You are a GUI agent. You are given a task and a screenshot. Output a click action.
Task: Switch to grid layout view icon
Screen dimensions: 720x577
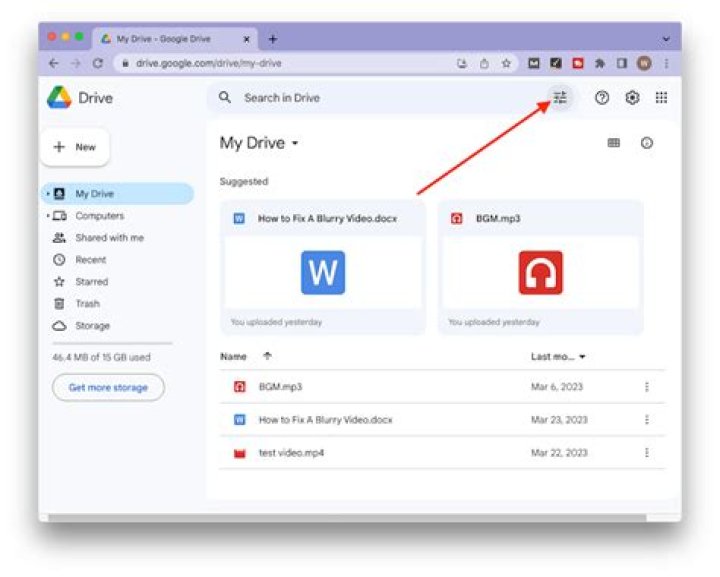tap(614, 143)
